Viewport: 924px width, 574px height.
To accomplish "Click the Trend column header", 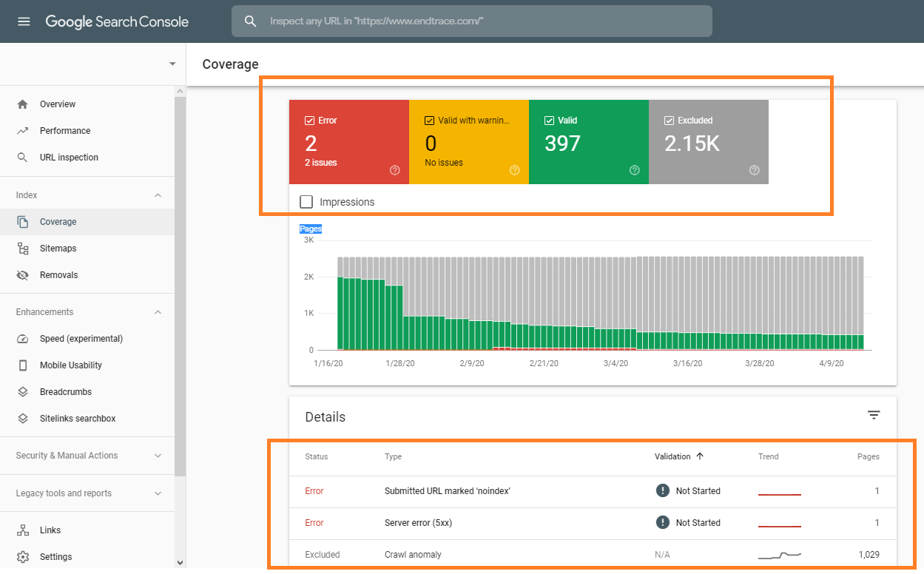I will pos(769,456).
